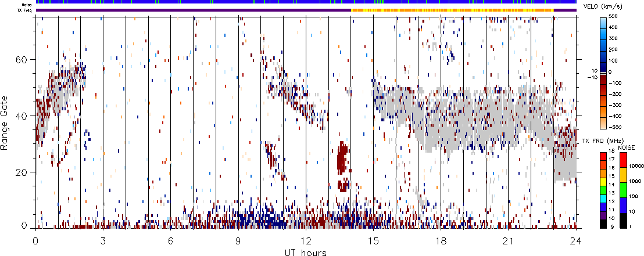
Task: Click x-axis tick label 15 under the plot
Action: click(x=373, y=240)
